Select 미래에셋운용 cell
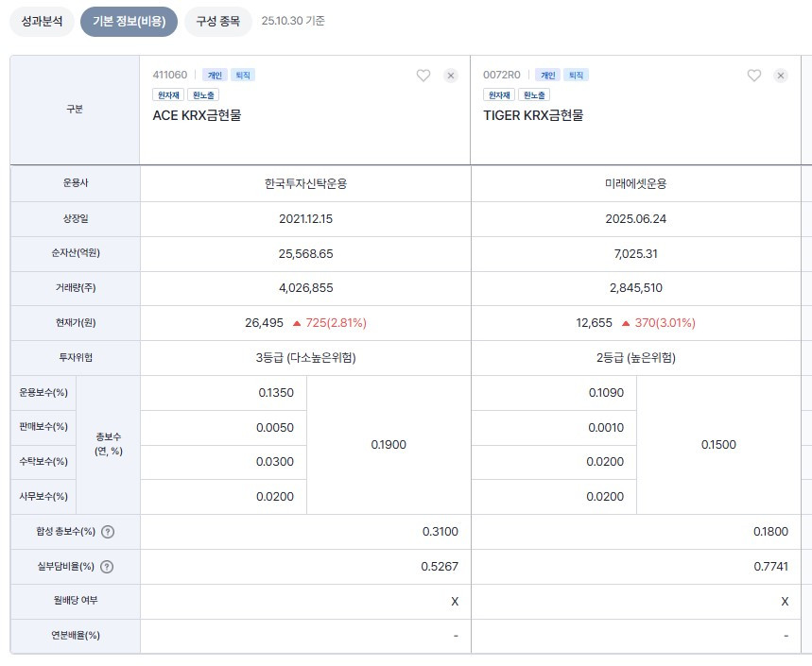 636,183
